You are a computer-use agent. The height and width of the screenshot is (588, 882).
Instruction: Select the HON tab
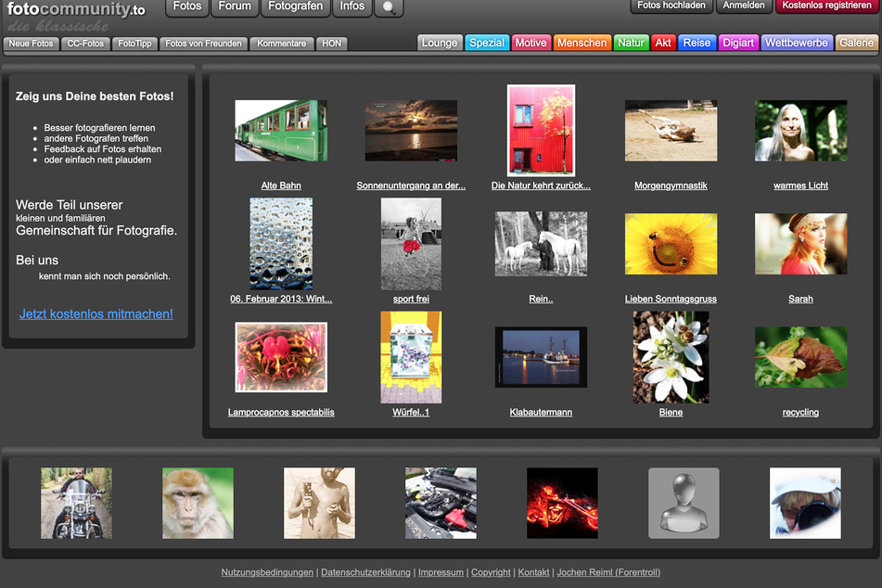(x=332, y=44)
